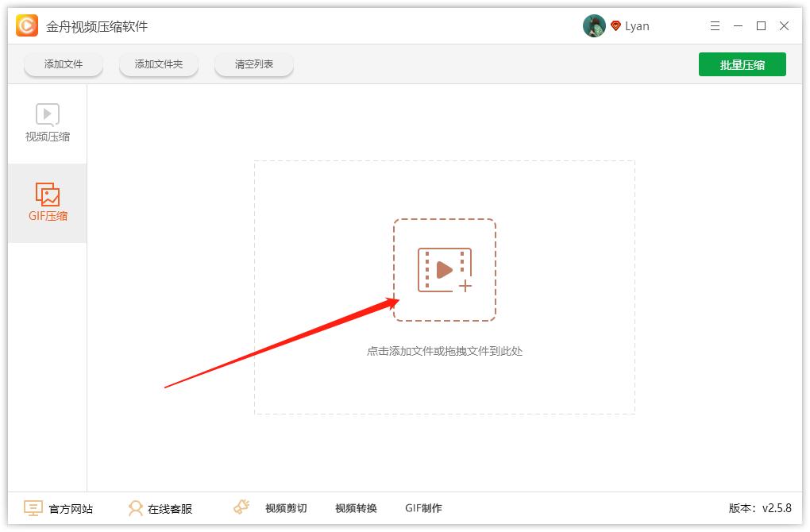The height and width of the screenshot is (532, 810).
Task: Open 在线客服 support
Action: pyautogui.click(x=160, y=509)
